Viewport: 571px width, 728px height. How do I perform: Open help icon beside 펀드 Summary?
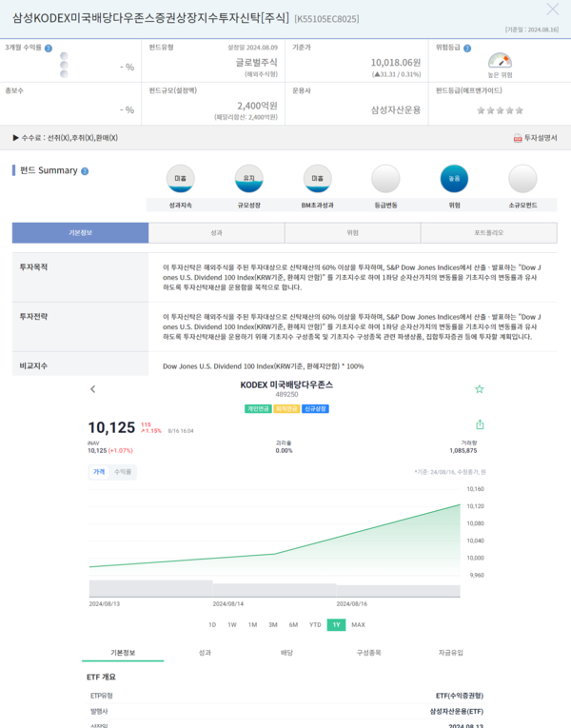coord(85,171)
